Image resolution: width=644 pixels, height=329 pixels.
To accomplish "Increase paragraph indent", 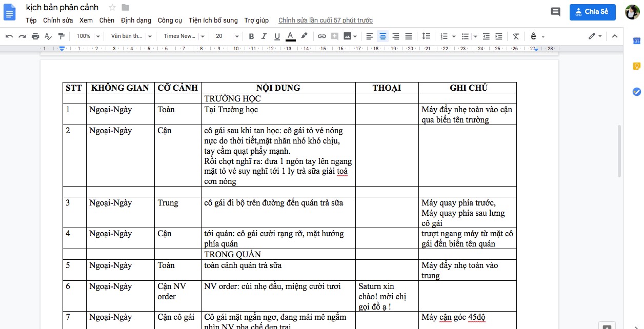I will pos(499,36).
